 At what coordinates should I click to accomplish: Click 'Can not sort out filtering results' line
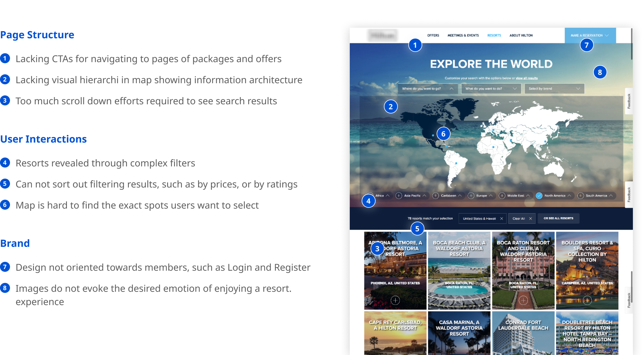[157, 184]
